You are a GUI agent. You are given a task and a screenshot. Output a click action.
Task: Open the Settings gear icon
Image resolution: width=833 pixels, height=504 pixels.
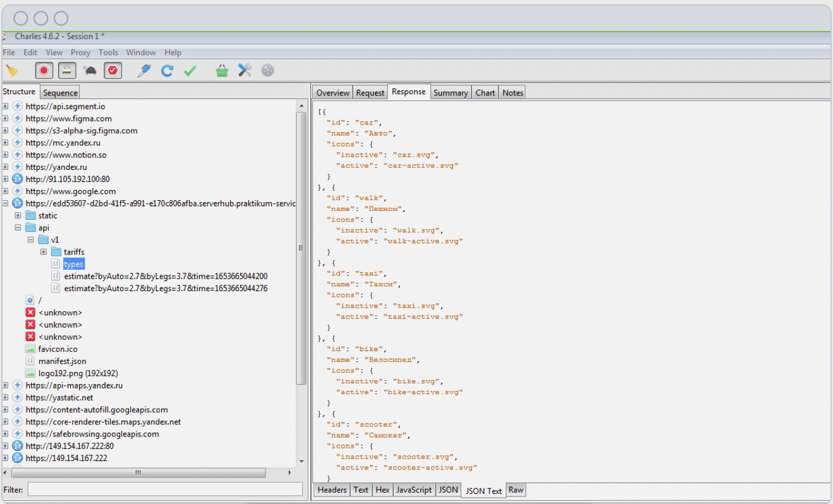pyautogui.click(x=268, y=71)
